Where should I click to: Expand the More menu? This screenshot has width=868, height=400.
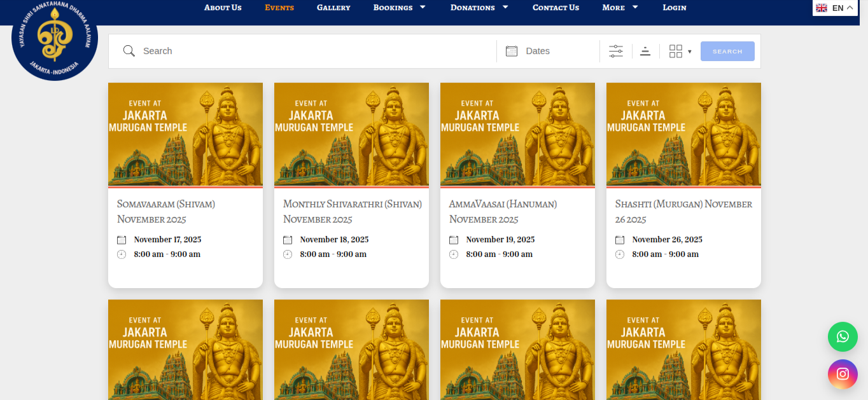(620, 8)
